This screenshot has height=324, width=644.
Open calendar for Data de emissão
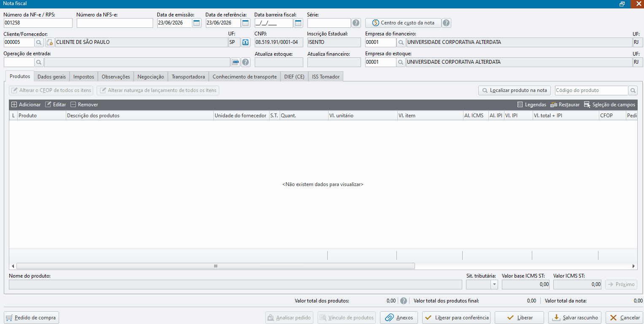[x=197, y=23]
